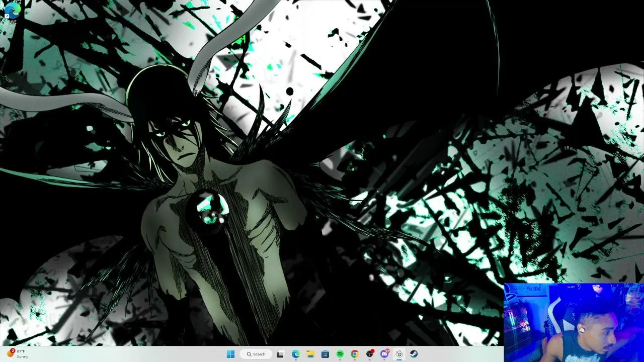Open the Settings gear app in the taskbar

(399, 354)
